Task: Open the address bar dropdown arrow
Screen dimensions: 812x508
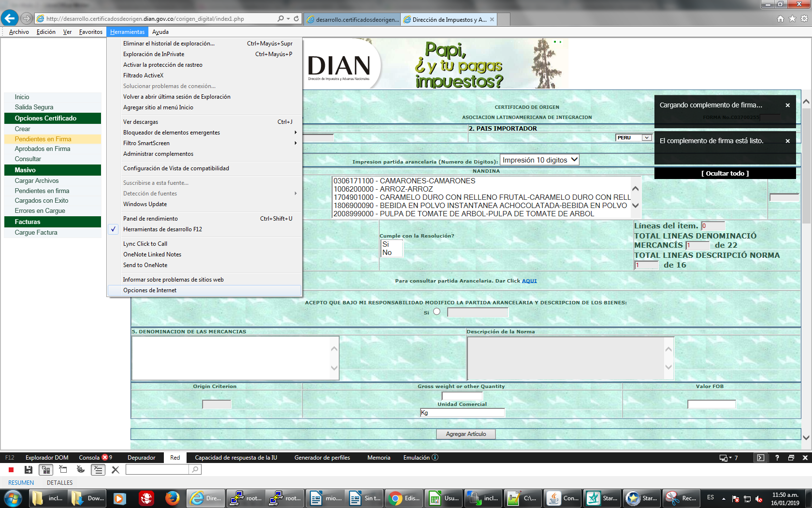Action: (x=288, y=18)
